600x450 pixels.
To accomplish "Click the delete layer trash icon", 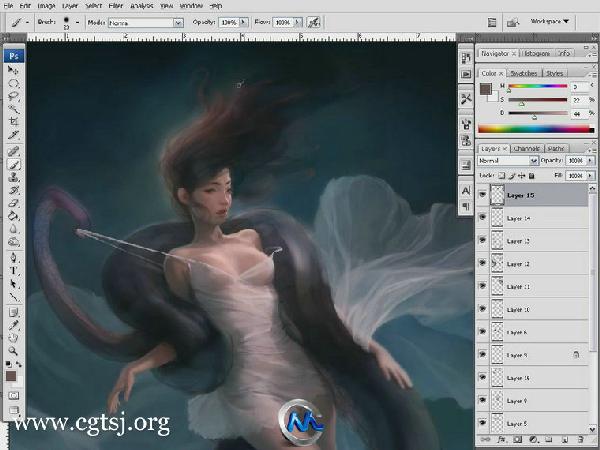I will pyautogui.click(x=581, y=440).
